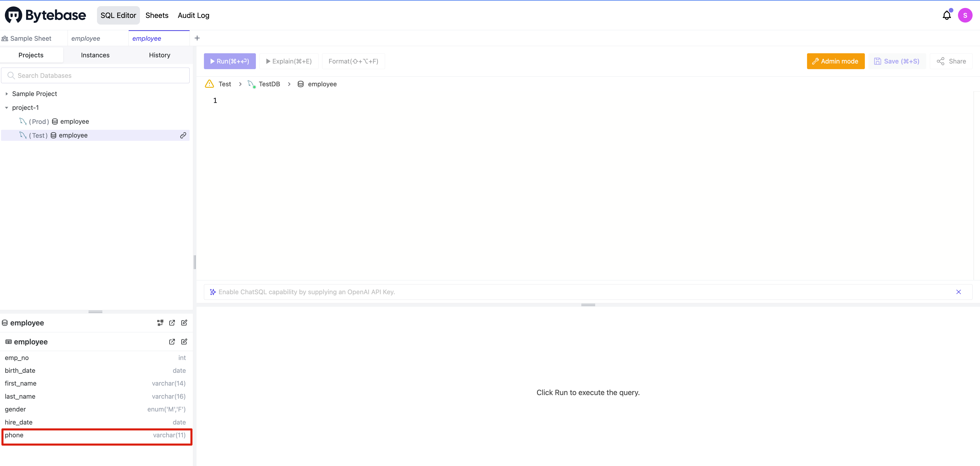Image resolution: width=980 pixels, height=466 pixels.
Task: Add a new editor tab
Action: click(197, 38)
